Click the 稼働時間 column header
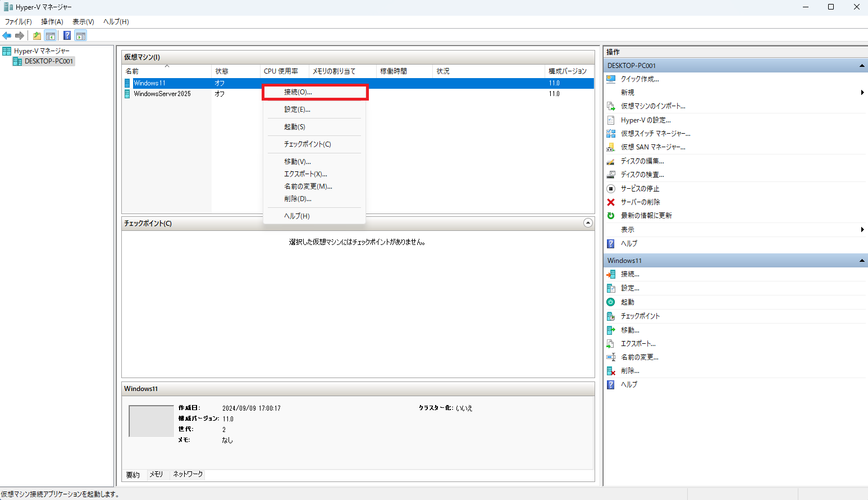The width and height of the screenshot is (868, 500). point(405,71)
